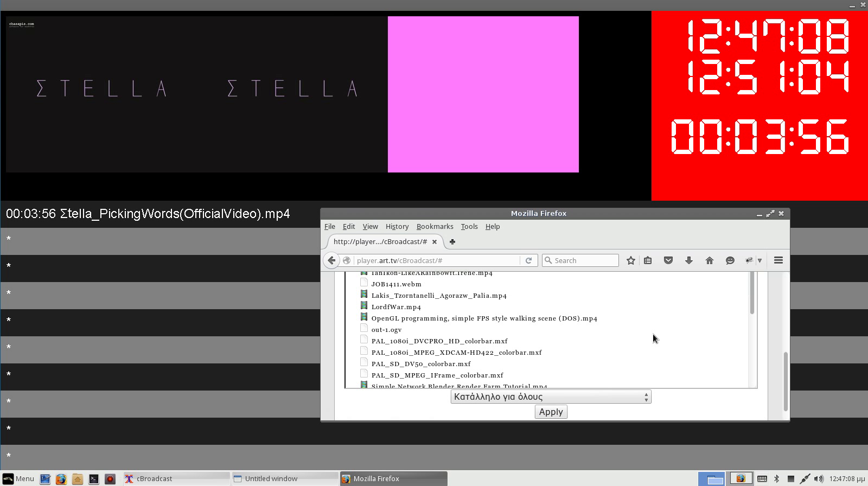868x486 pixels.
Task: Click the red countdown timer 00:03:56
Action: (759, 137)
